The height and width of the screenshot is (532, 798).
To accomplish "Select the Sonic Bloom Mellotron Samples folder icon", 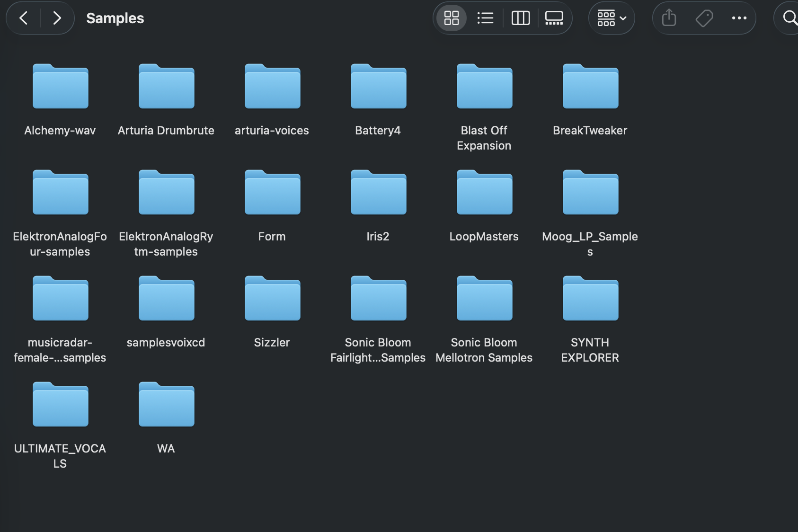I will pos(485,298).
